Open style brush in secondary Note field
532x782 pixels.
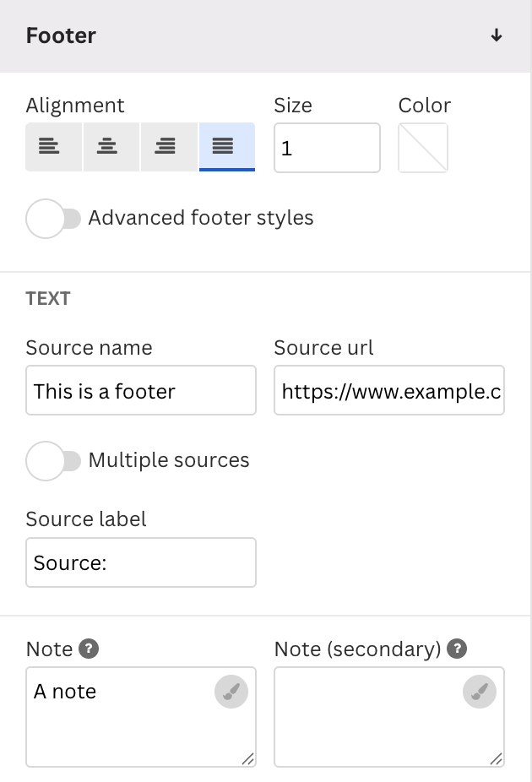coord(480,692)
